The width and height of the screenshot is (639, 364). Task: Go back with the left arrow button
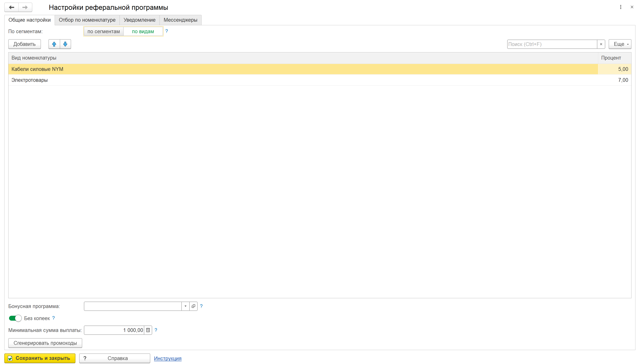point(12,7)
